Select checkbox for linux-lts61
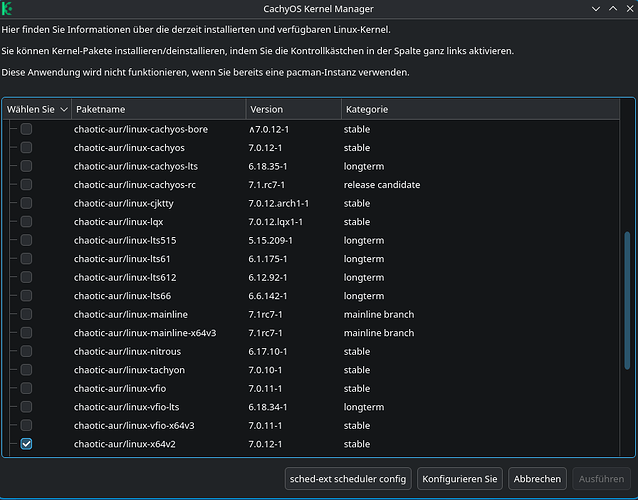The height and width of the screenshot is (500, 638). coord(26,259)
